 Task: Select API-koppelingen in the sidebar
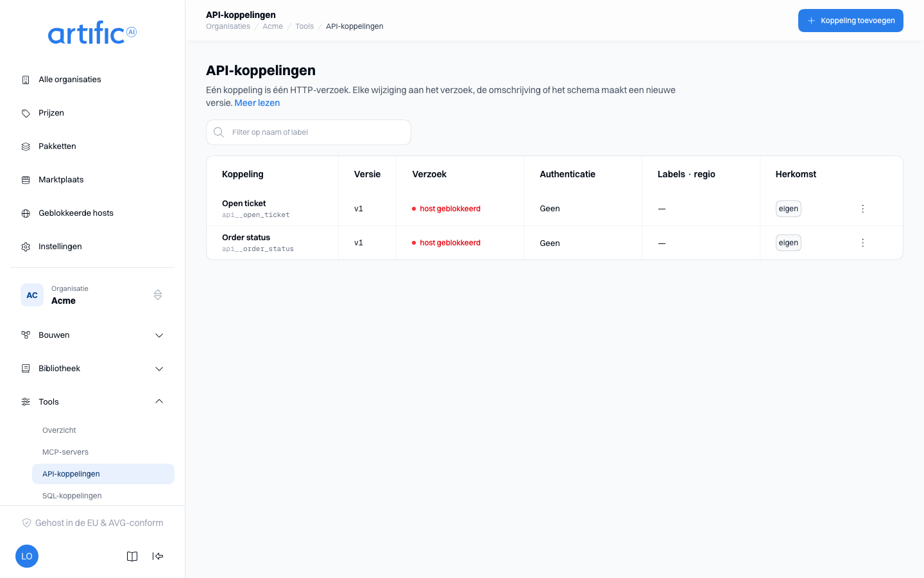pyautogui.click(x=103, y=474)
